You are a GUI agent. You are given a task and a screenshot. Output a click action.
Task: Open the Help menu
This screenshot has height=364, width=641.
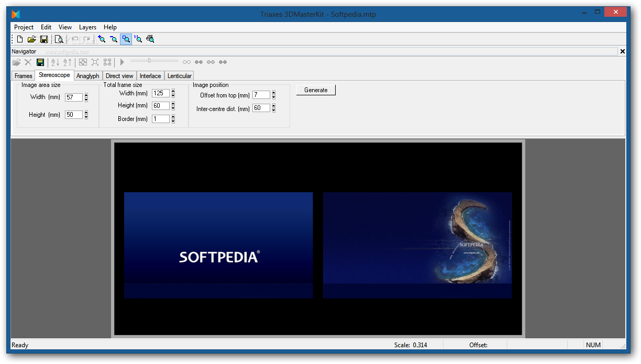point(110,27)
